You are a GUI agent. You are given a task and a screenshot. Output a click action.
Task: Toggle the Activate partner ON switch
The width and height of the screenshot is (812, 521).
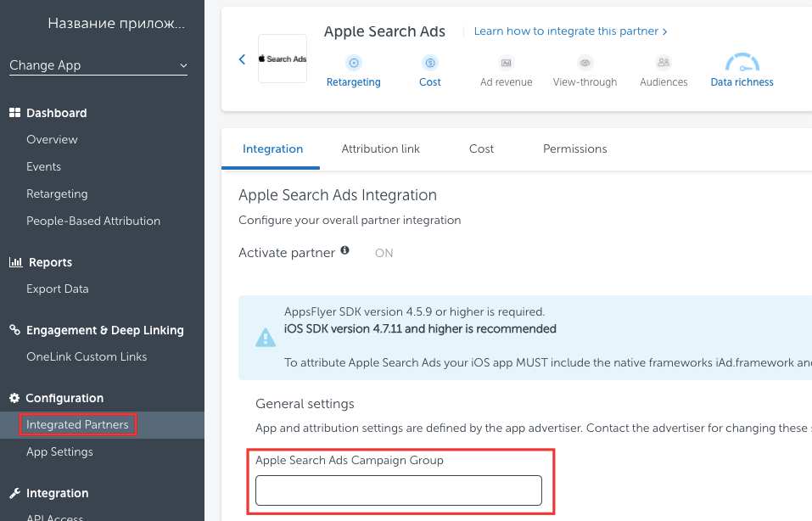tap(384, 253)
